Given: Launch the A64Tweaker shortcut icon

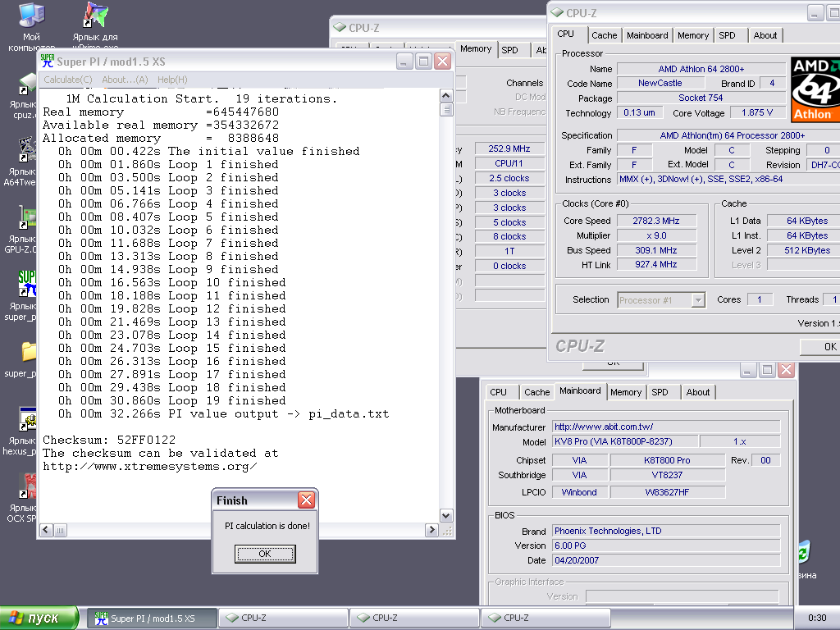Looking at the screenshot, I should pos(28,150).
